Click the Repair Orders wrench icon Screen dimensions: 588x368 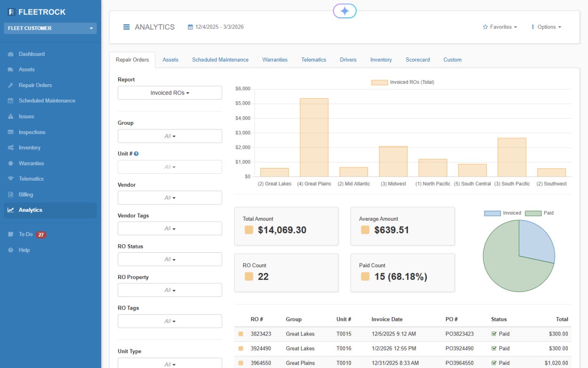(11, 85)
